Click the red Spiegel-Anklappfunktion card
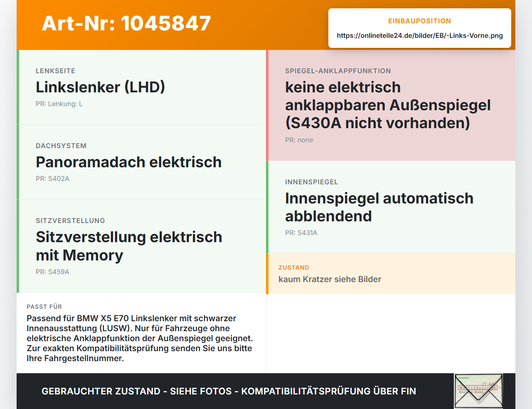 (391, 105)
